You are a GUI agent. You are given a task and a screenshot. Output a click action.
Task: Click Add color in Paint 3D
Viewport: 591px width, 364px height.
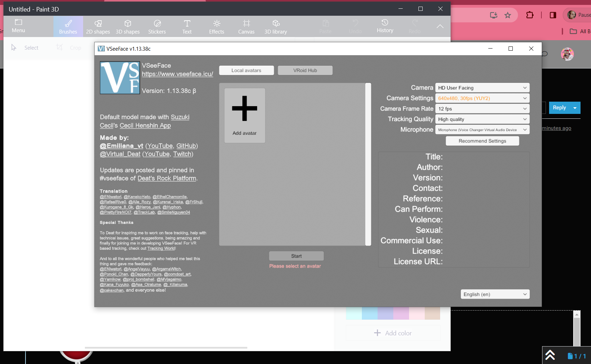pyautogui.click(x=393, y=333)
